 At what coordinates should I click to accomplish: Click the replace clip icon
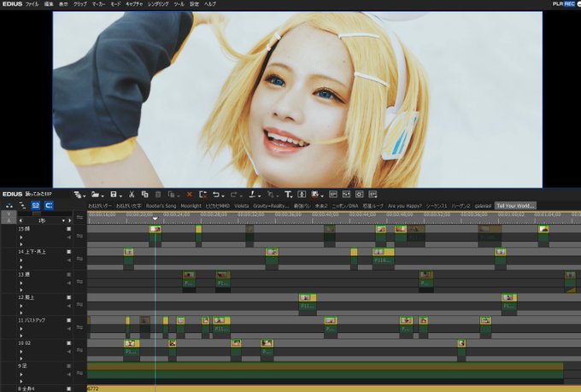pos(171,195)
